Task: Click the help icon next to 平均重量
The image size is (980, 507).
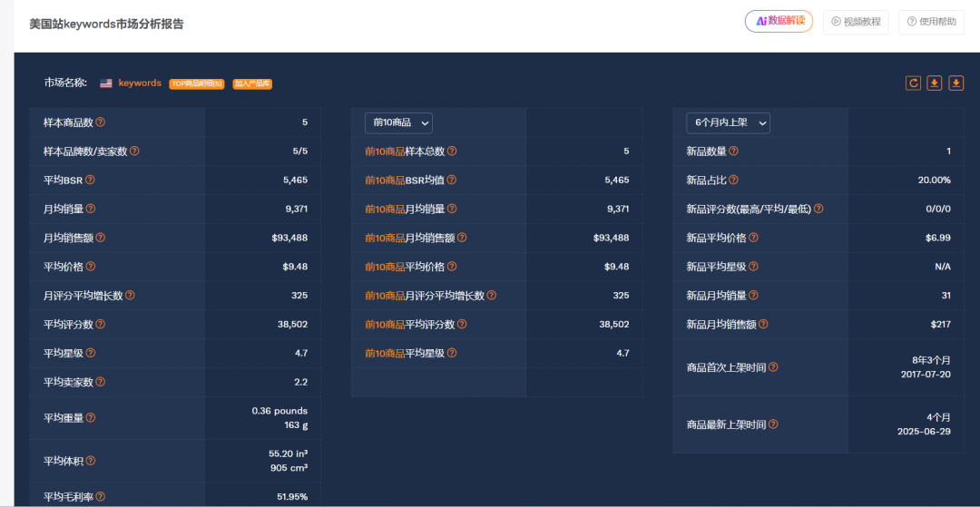Action: tap(91, 417)
